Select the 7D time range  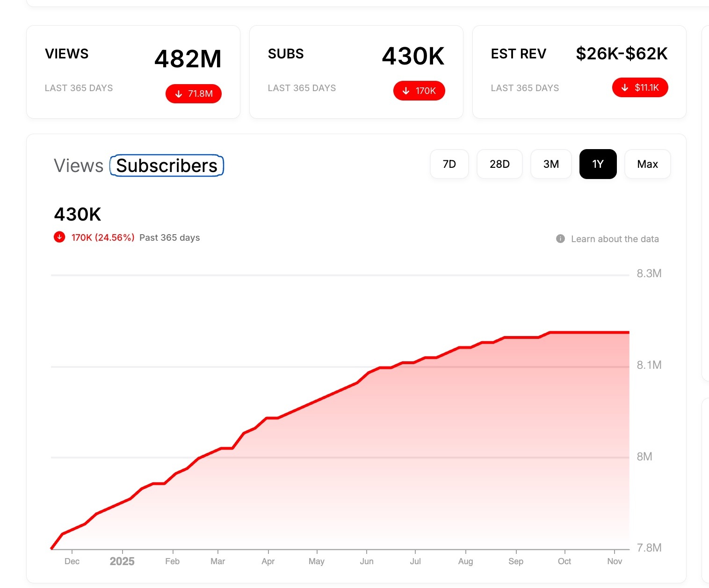tap(449, 164)
